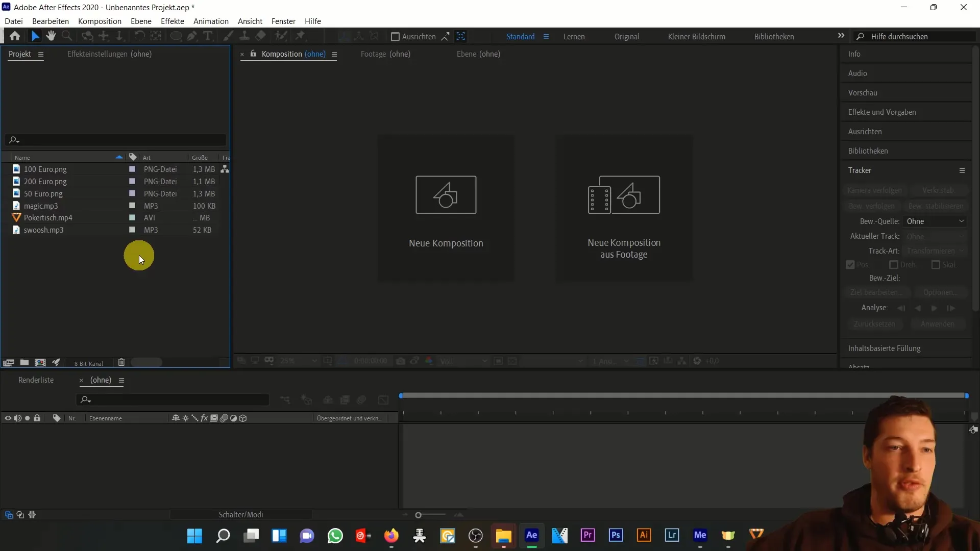Select the file 100 Euro.png
The width and height of the screenshot is (980, 551).
[45, 169]
